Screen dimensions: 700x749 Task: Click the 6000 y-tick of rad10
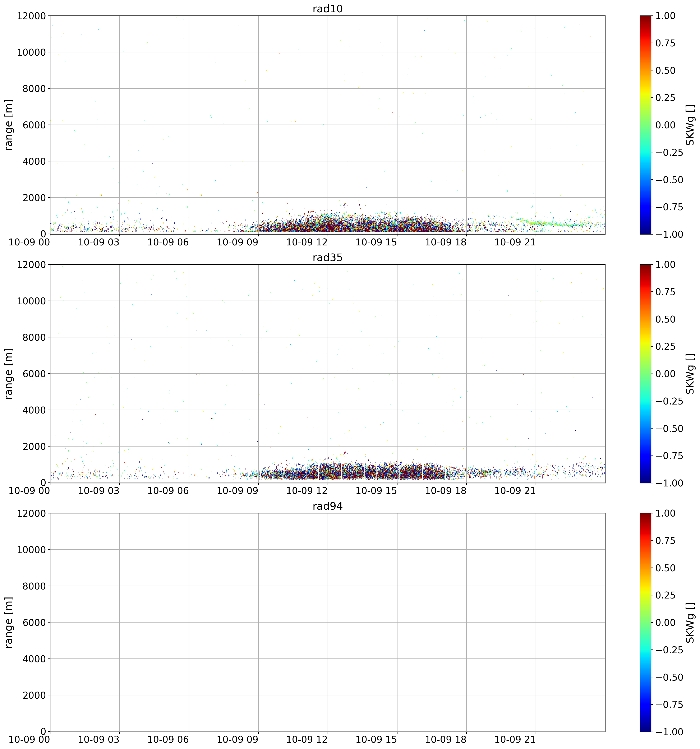coord(34,125)
